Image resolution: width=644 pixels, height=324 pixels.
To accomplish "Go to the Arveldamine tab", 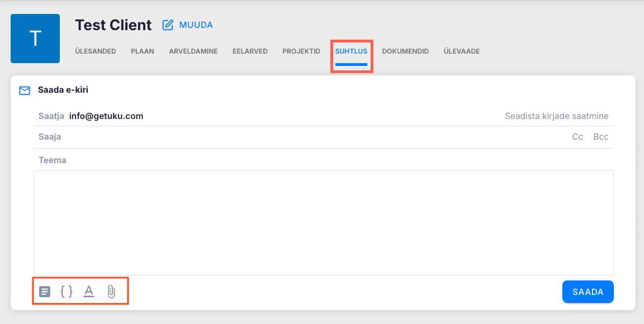I will click(193, 51).
